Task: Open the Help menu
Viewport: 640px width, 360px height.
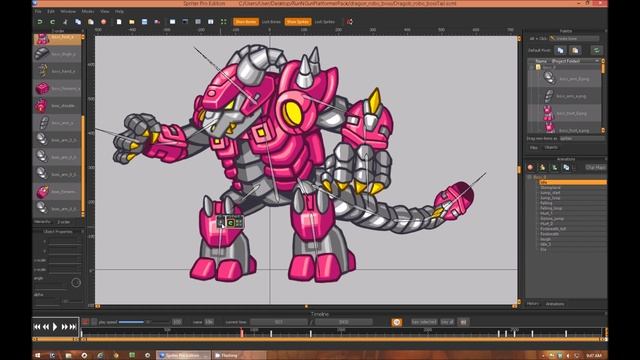Action: (119, 11)
